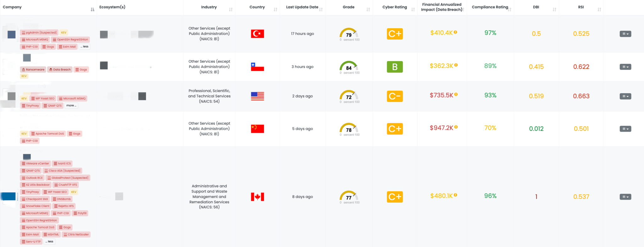Sort by the DBI column arrows

554,9
